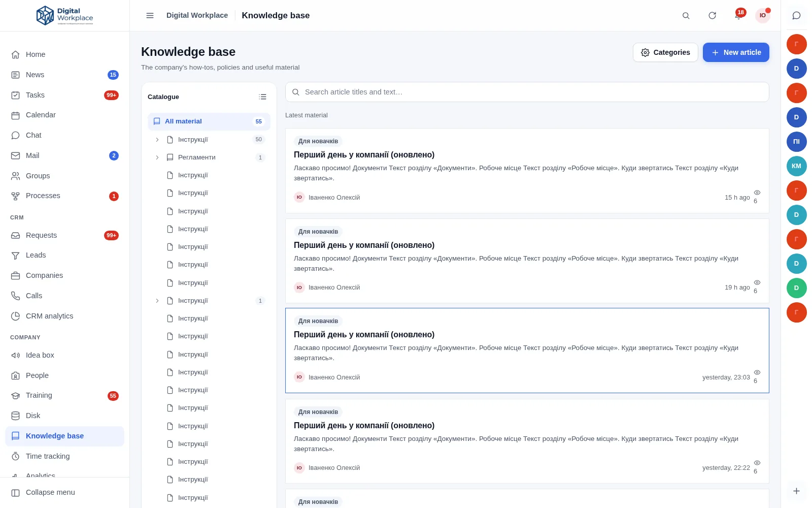The height and width of the screenshot is (508, 812).
Task: Open Chat in the sidebar
Action: coord(65,135)
